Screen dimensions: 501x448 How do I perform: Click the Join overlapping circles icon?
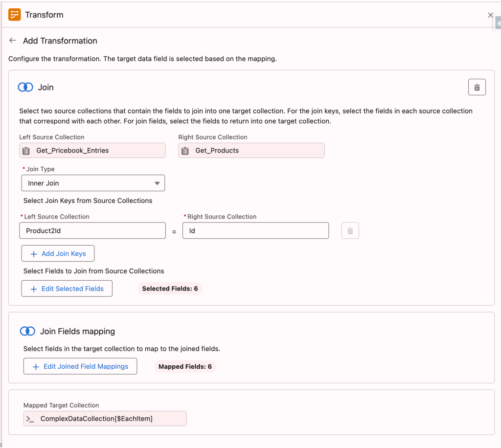point(25,87)
